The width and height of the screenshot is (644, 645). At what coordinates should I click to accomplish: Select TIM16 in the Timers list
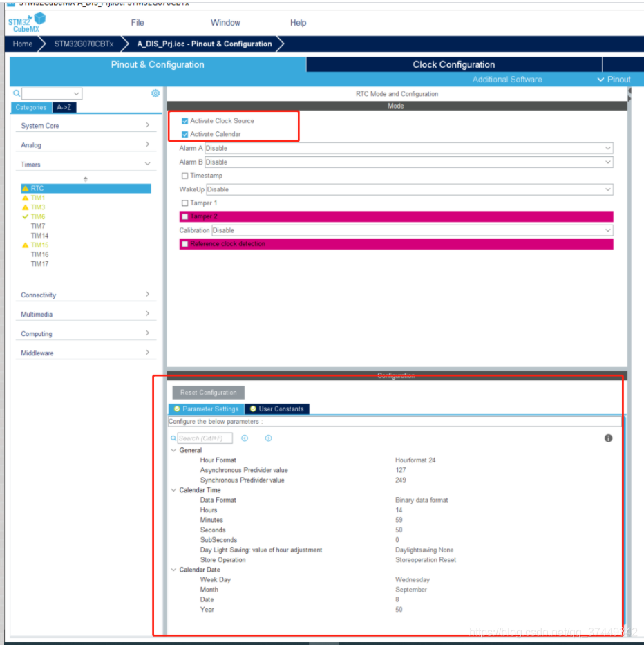click(39, 254)
